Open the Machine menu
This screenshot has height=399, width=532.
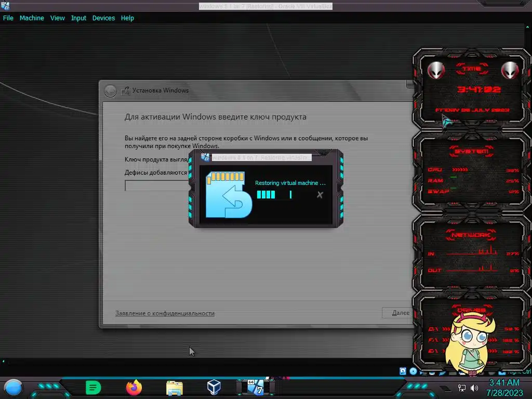pos(32,18)
